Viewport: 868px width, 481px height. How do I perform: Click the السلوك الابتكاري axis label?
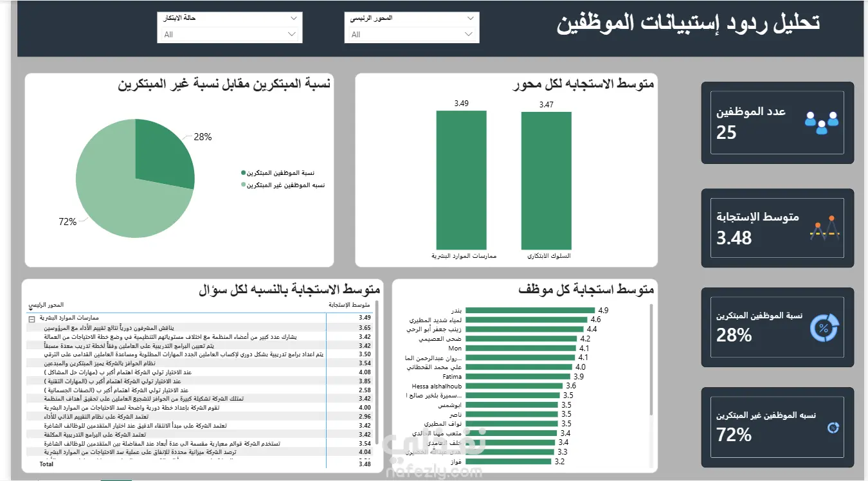548,256
